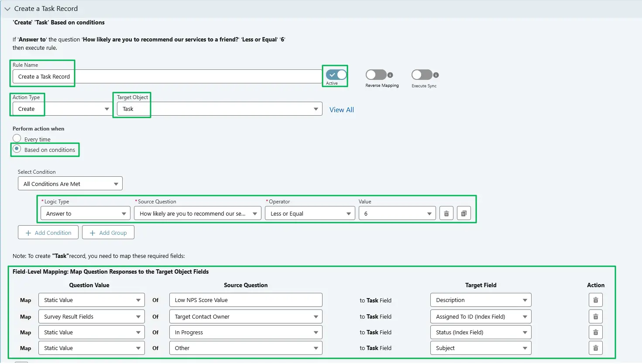
Task: Select the Every time radio button
Action: [17, 139]
